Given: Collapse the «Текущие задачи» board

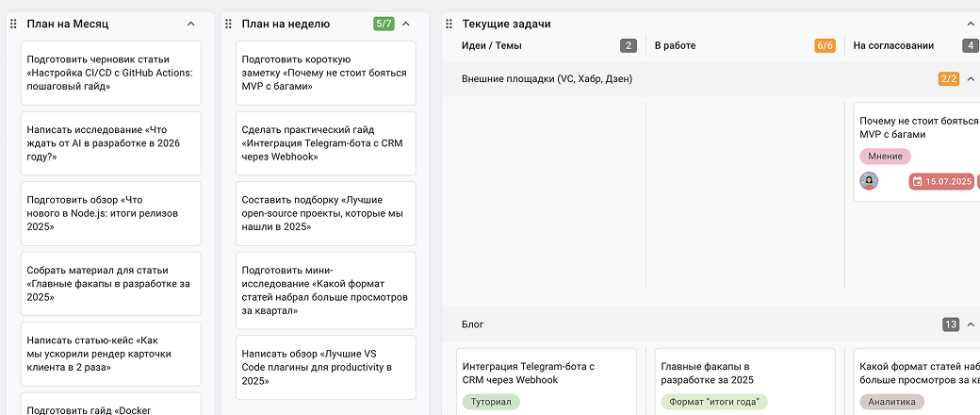Looking at the screenshot, I should click(x=971, y=24).
